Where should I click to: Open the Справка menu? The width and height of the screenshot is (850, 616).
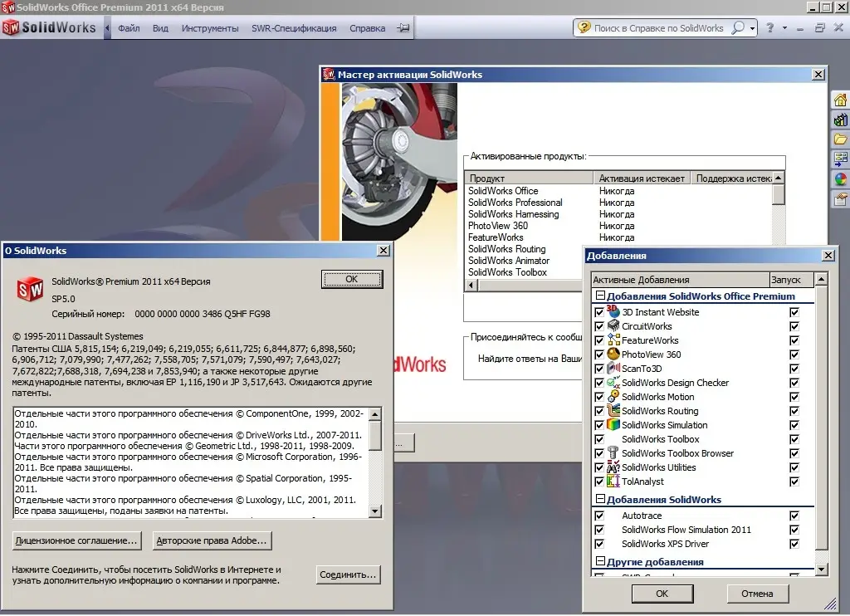coord(367,28)
